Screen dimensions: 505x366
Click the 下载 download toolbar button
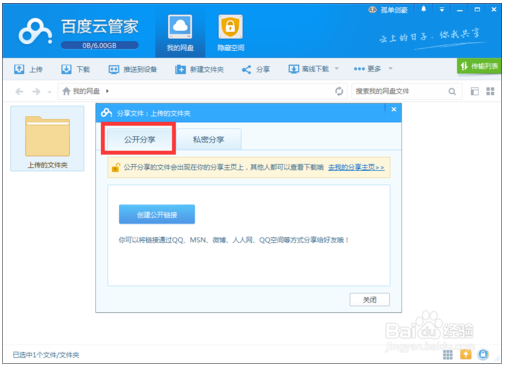(x=75, y=69)
